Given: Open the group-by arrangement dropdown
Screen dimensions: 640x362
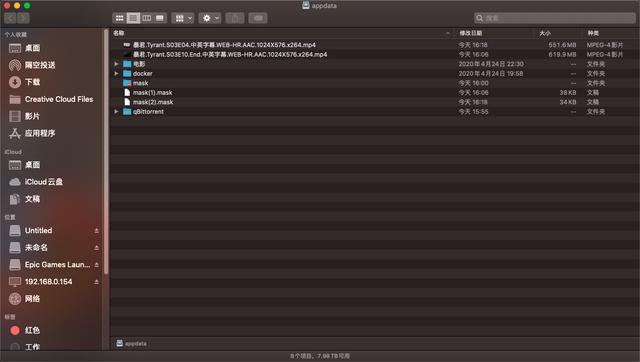Looking at the screenshot, I should click(183, 18).
